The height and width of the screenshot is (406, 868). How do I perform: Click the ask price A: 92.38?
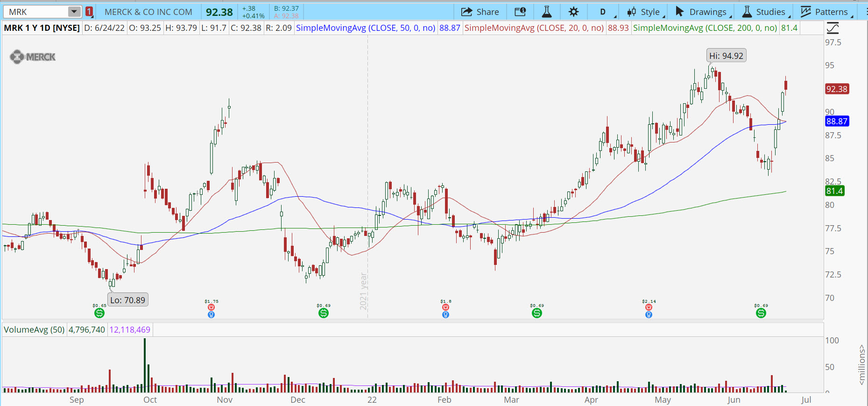point(286,16)
